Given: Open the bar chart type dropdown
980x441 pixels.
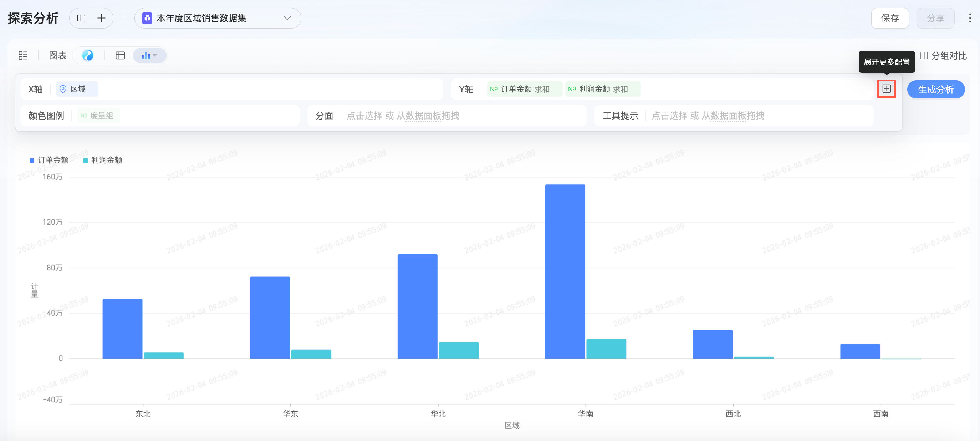Looking at the screenshot, I should [x=149, y=56].
